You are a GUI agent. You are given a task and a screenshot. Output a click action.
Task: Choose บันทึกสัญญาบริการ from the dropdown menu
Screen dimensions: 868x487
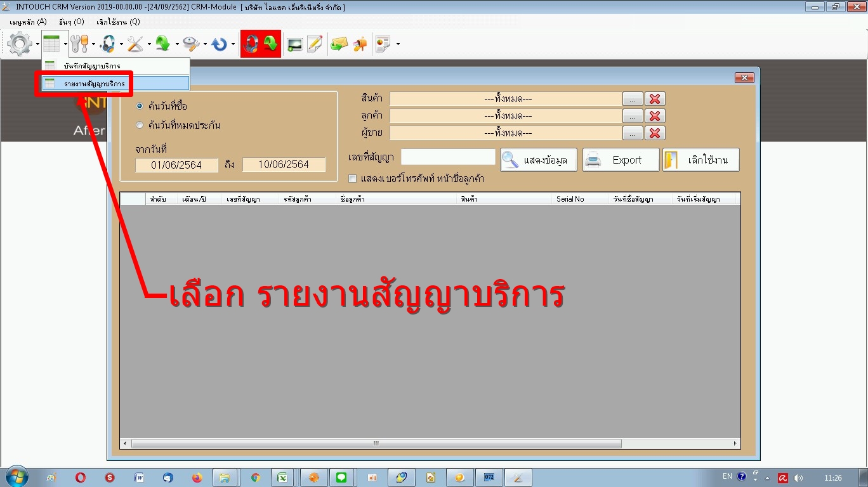coord(92,66)
